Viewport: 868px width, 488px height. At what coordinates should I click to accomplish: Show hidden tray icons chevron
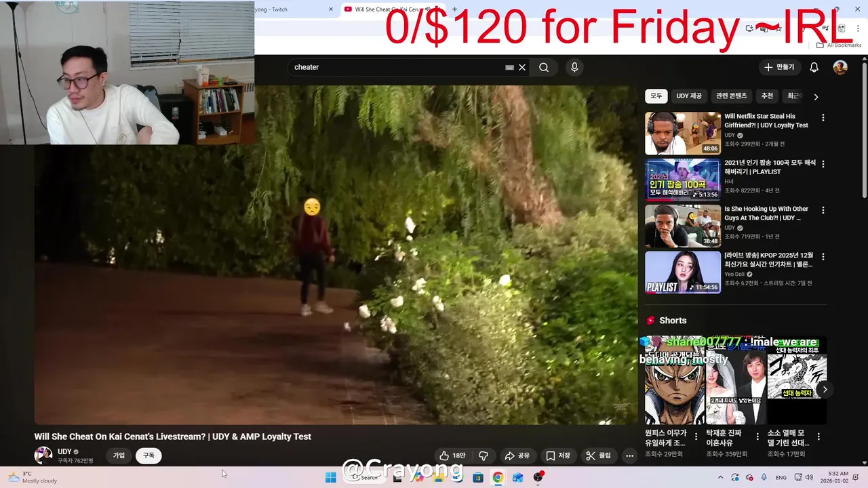720,477
